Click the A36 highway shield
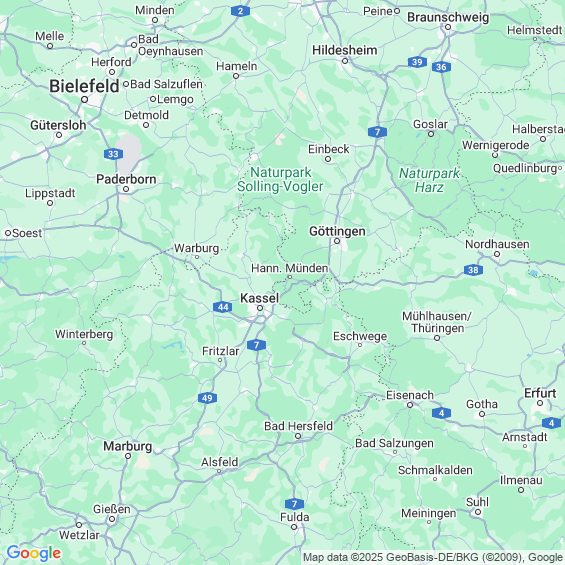The image size is (565, 565). 441,67
